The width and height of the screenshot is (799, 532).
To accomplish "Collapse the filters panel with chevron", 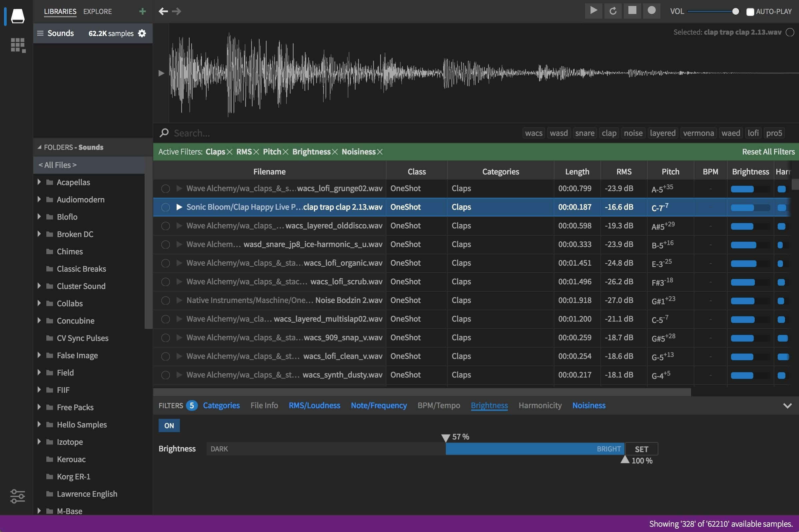I will click(x=787, y=406).
